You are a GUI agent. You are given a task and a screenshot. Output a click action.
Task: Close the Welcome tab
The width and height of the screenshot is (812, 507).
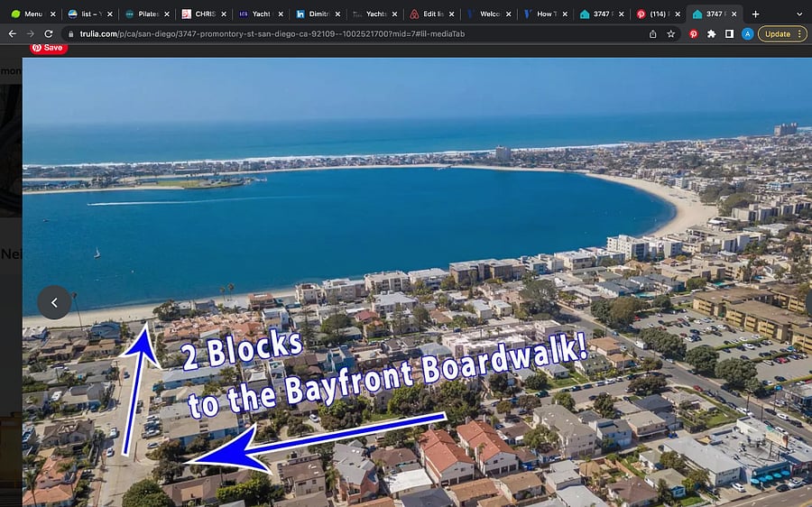(x=508, y=14)
